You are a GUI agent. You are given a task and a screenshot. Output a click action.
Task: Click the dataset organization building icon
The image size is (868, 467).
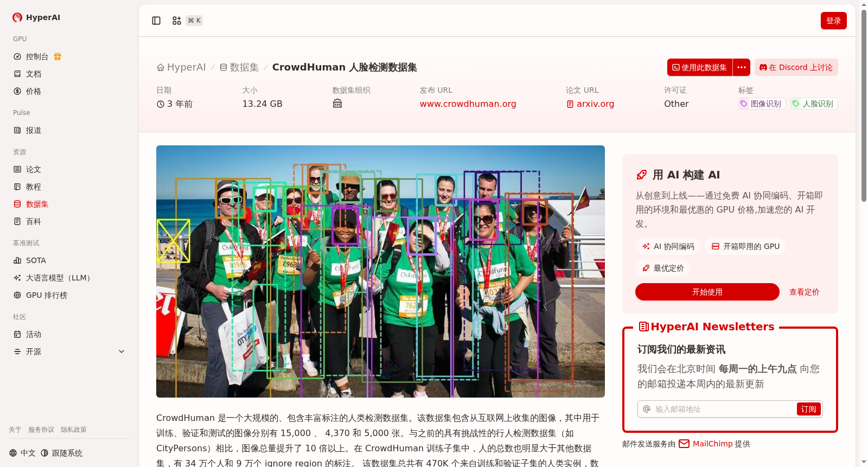[x=337, y=104]
